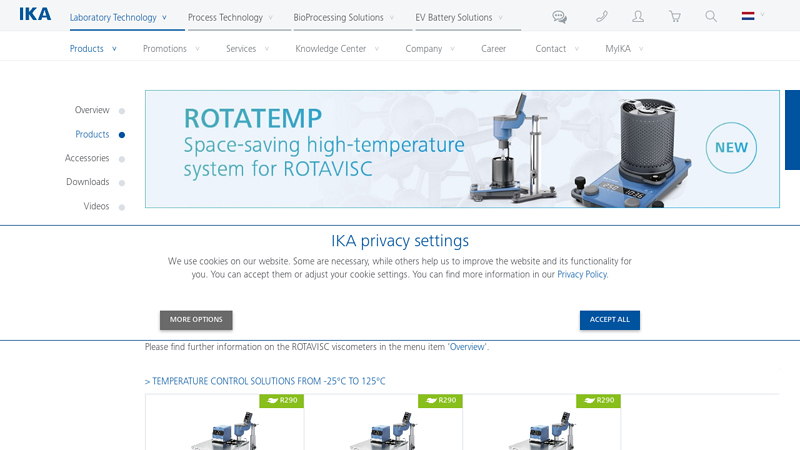Select the Videos section dot

coord(122,207)
